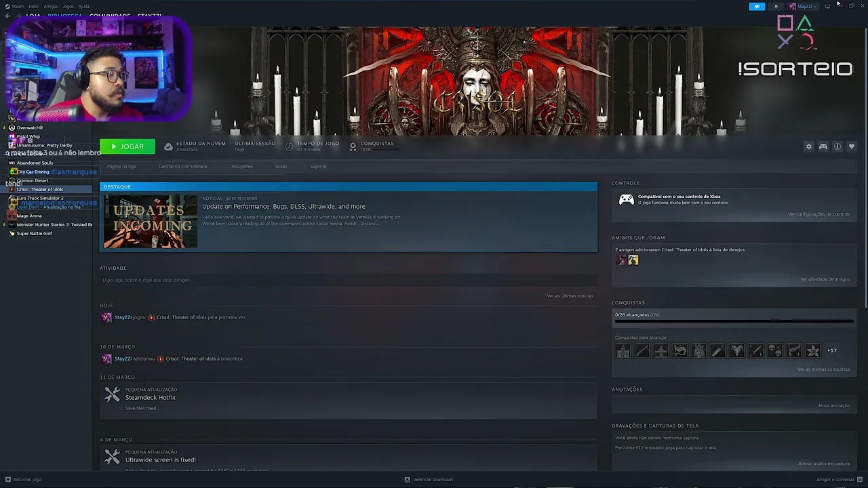Click the back navigation arrow
This screenshot has width=868, height=488.
click(x=7, y=16)
